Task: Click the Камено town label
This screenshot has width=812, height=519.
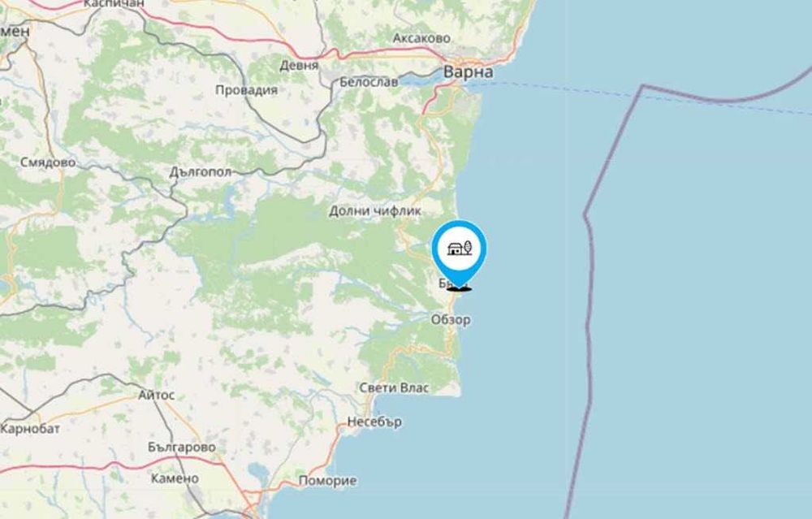Action: pos(175,478)
